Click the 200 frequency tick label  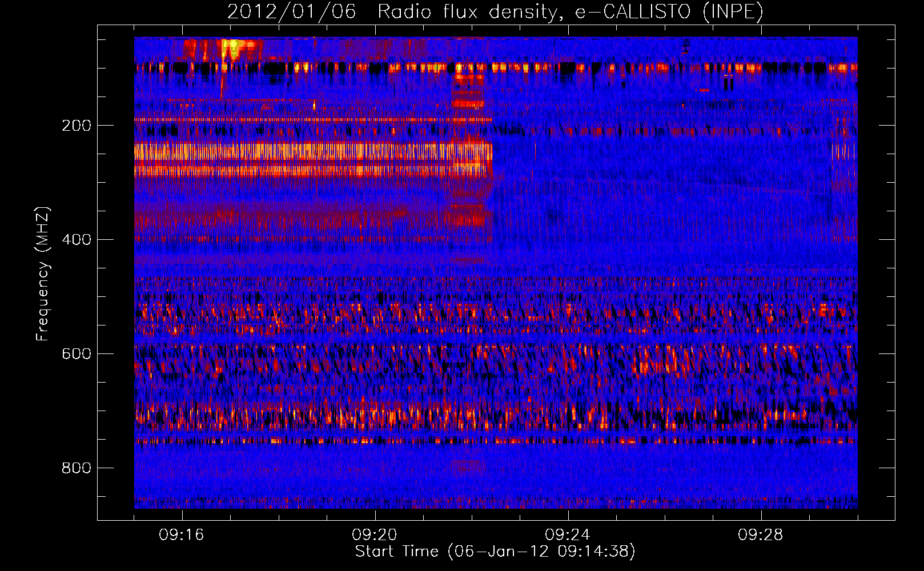[77, 126]
